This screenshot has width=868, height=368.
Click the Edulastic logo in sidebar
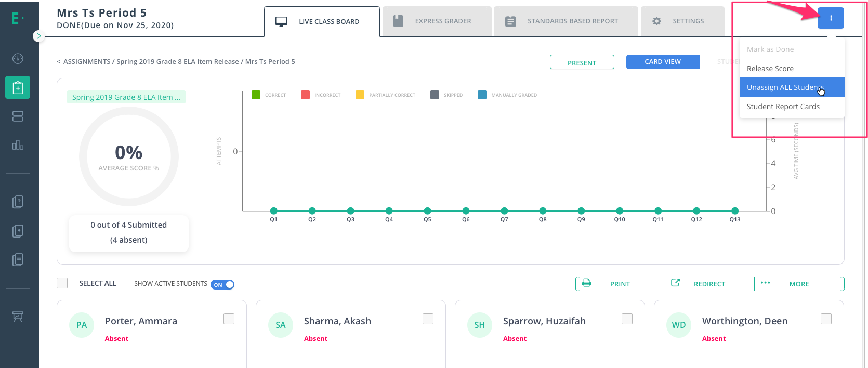click(x=17, y=19)
